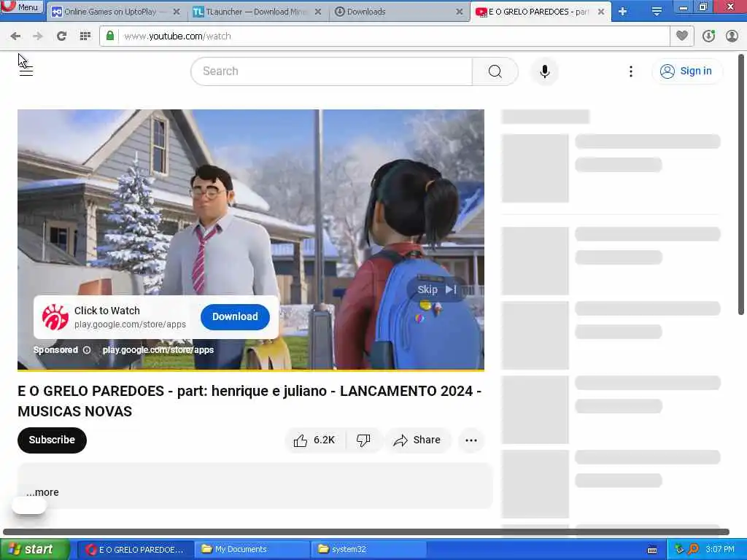Open the browser account profile icon
Image resolution: width=747 pixels, height=560 pixels.
[x=732, y=36]
